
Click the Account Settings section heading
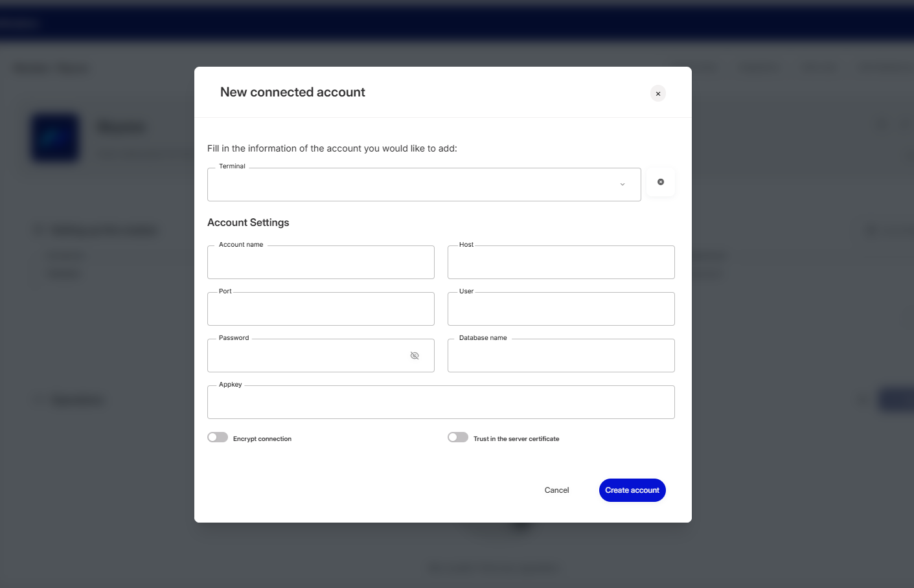248,223
